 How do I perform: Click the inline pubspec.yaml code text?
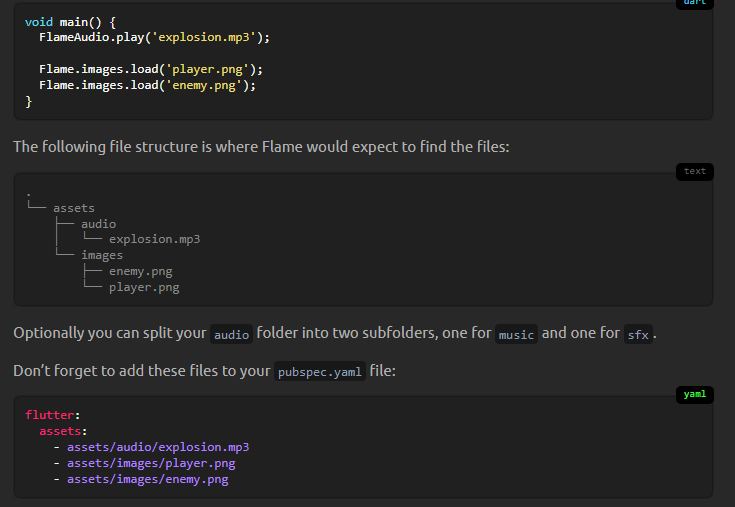pyautogui.click(x=319, y=372)
